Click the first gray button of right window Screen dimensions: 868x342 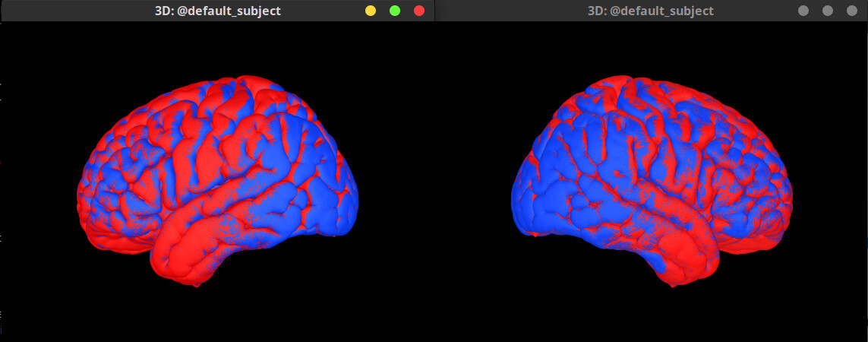(803, 11)
